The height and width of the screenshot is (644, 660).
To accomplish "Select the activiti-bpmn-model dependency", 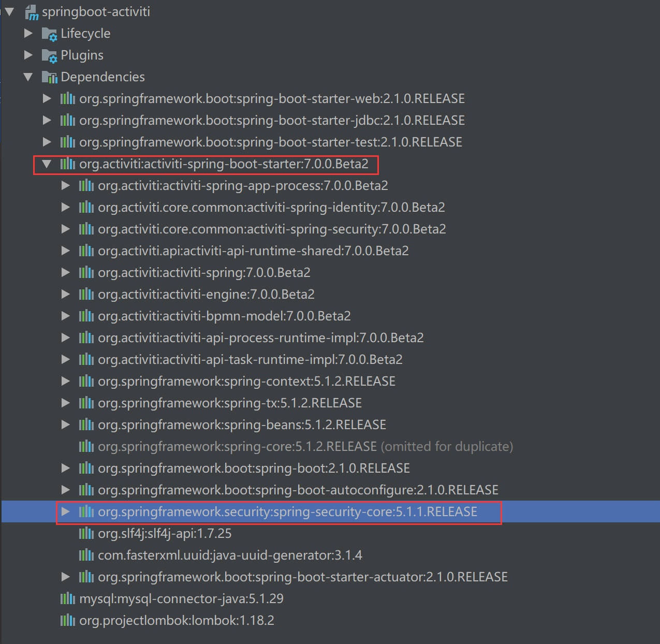I will 224,316.
